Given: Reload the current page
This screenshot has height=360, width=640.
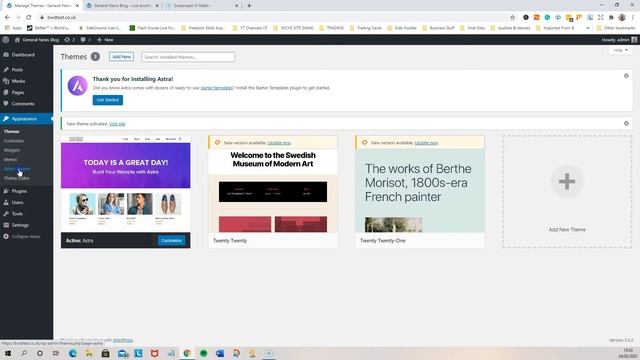Looking at the screenshot, I should [29, 17].
